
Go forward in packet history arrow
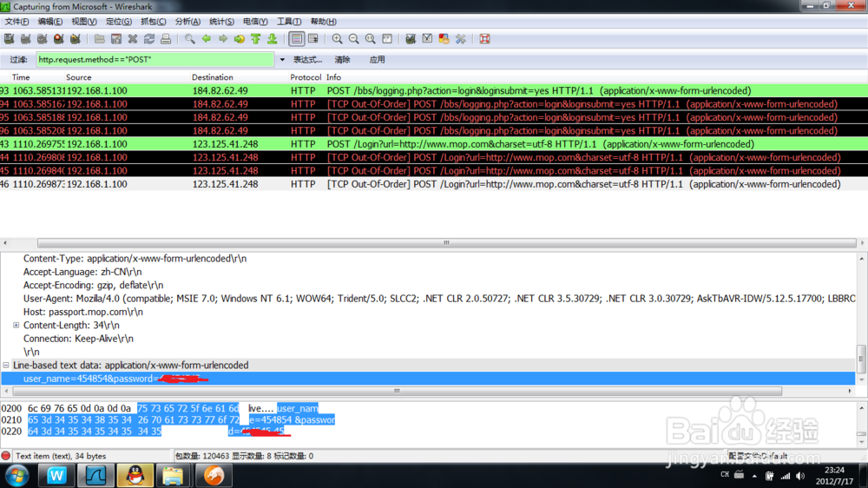(x=222, y=39)
